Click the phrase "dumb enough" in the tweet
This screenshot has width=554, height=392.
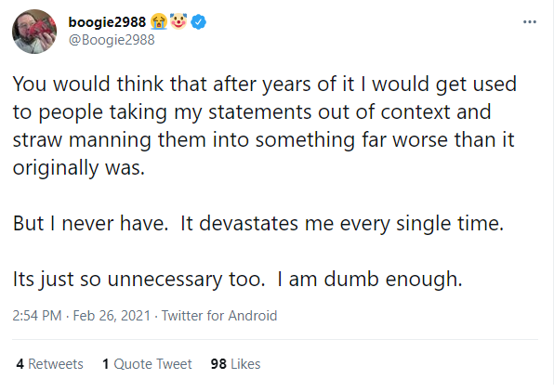393,280
